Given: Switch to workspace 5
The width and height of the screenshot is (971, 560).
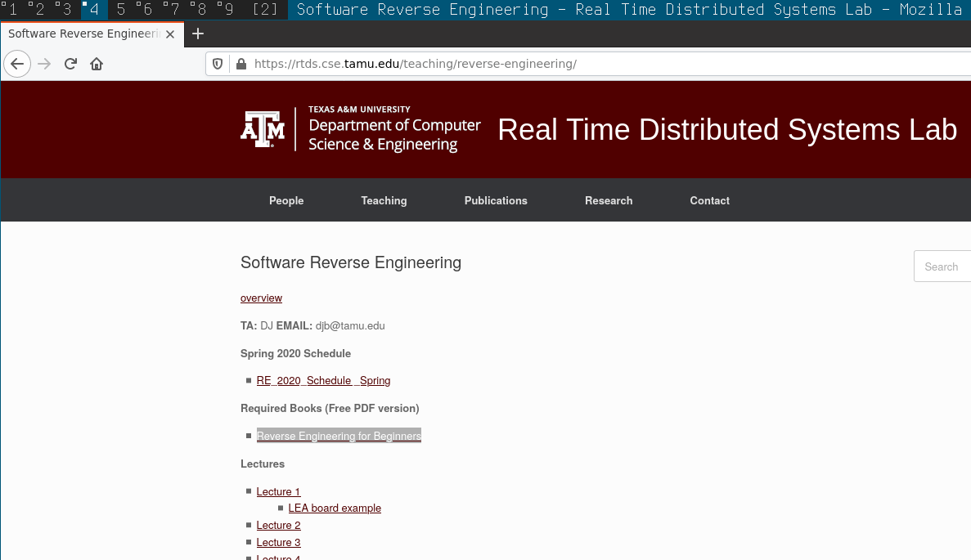Looking at the screenshot, I should tap(120, 9).
